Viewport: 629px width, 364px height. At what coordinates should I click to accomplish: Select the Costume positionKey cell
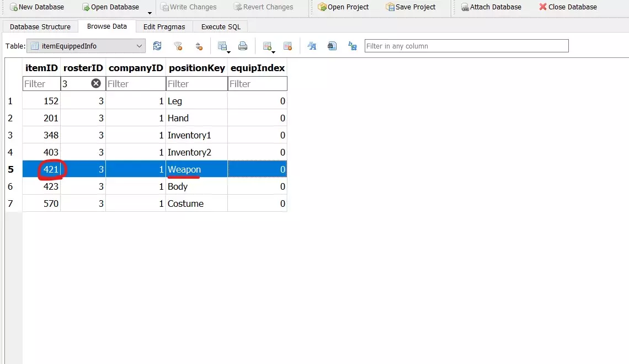[x=196, y=204]
